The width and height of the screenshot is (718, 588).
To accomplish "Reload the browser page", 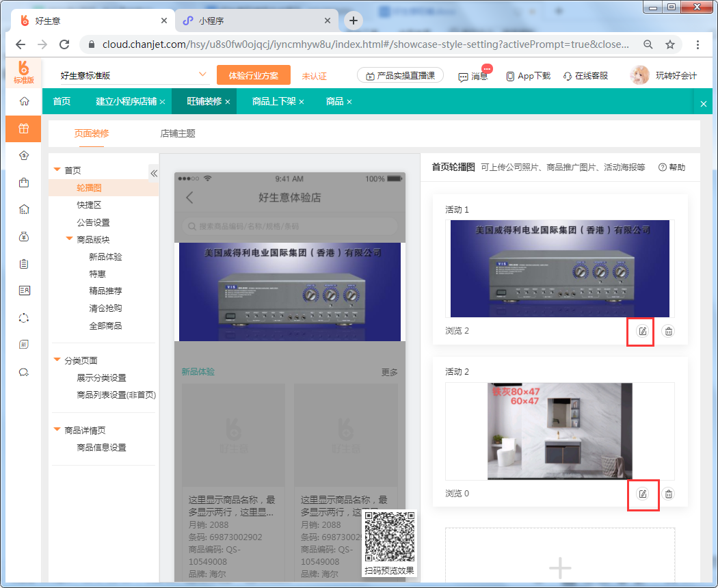I will pos(64,44).
